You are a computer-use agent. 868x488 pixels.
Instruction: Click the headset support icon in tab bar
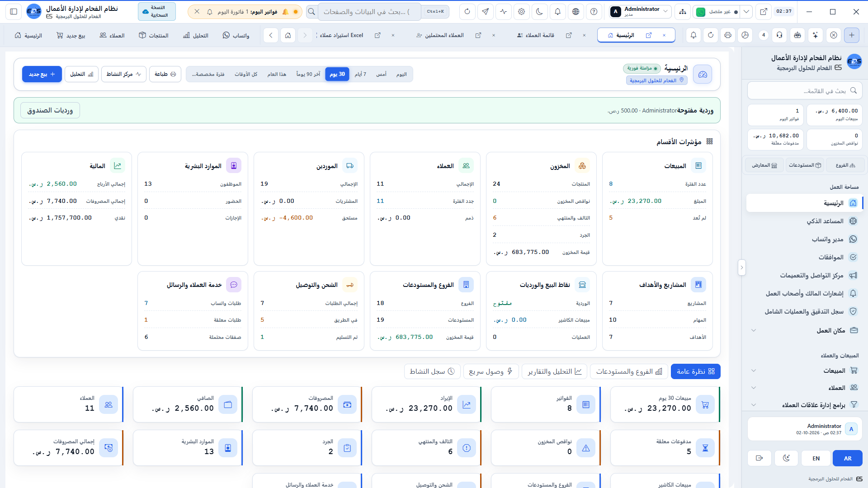(x=779, y=35)
